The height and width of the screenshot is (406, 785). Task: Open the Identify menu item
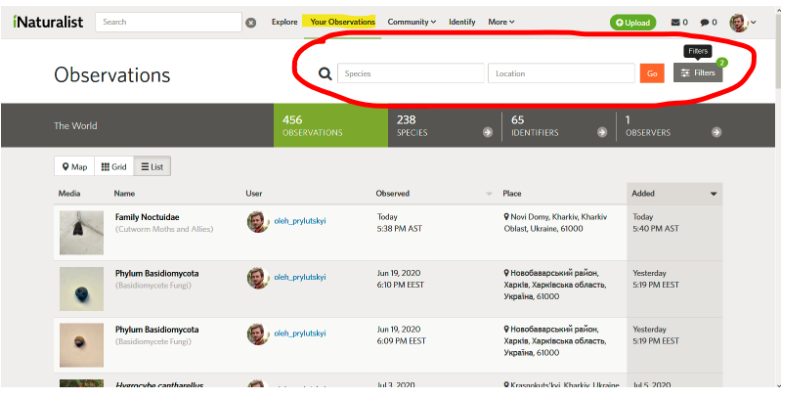click(x=462, y=22)
